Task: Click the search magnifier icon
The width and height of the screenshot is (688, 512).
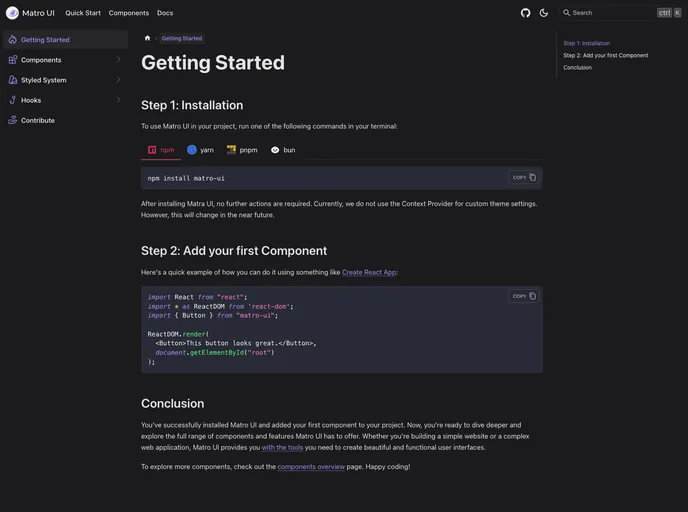Action: point(566,13)
